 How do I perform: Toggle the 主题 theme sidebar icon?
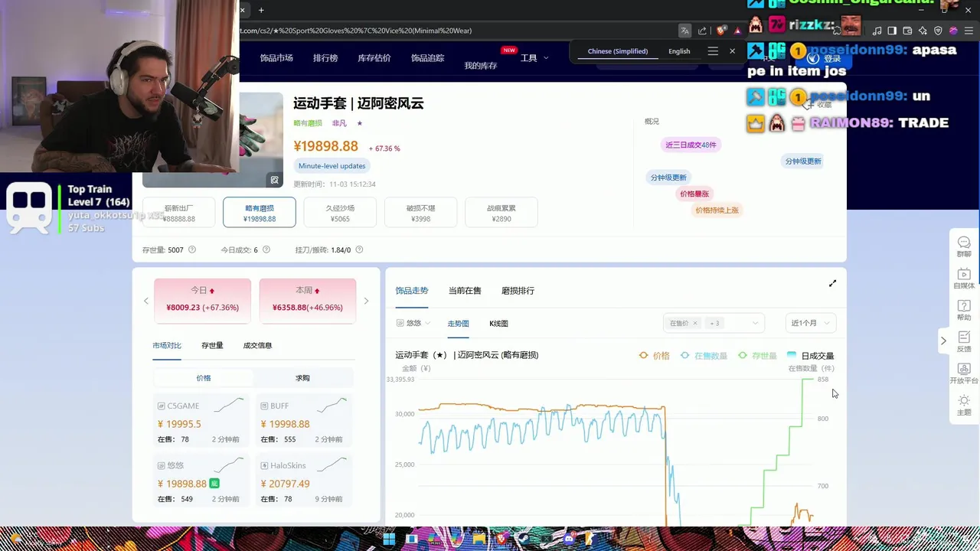pyautogui.click(x=964, y=406)
